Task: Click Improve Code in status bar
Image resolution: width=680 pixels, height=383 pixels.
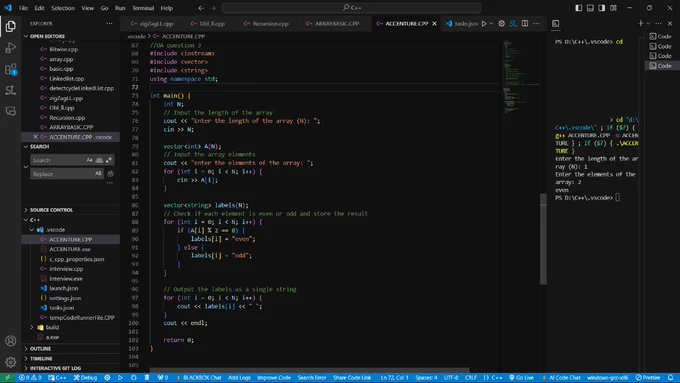Action: click(x=274, y=378)
